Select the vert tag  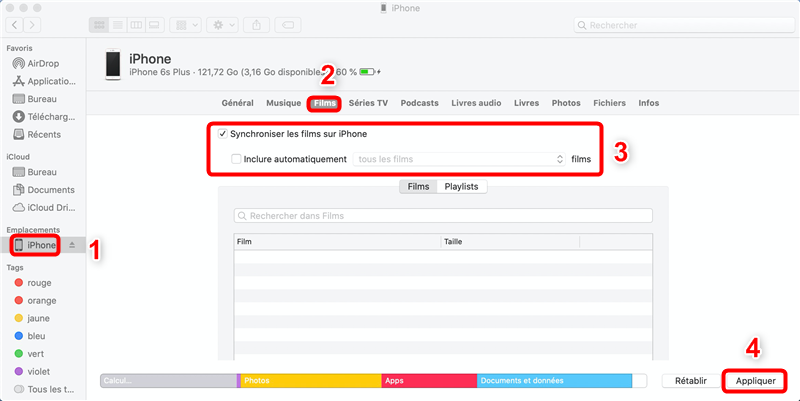point(29,354)
